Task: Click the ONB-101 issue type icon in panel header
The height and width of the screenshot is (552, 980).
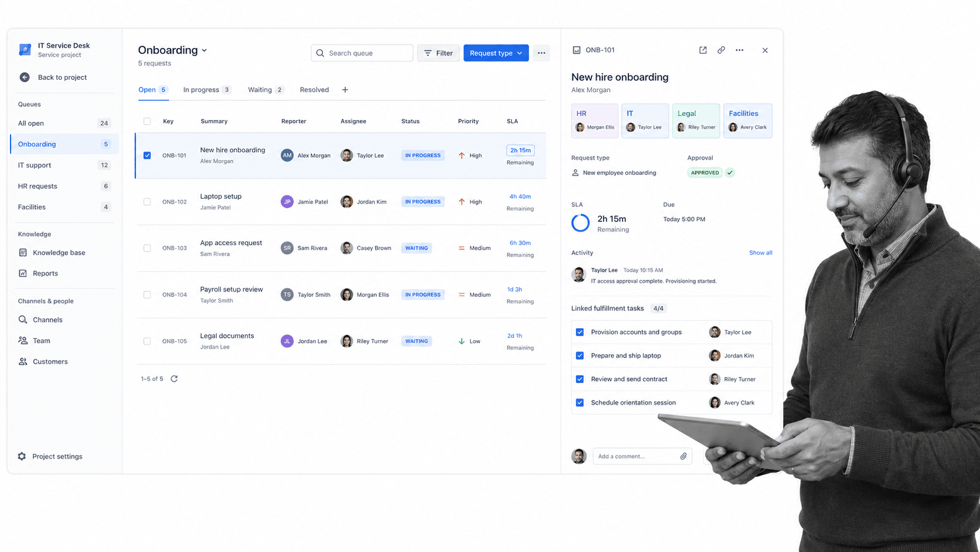Action: click(x=577, y=50)
